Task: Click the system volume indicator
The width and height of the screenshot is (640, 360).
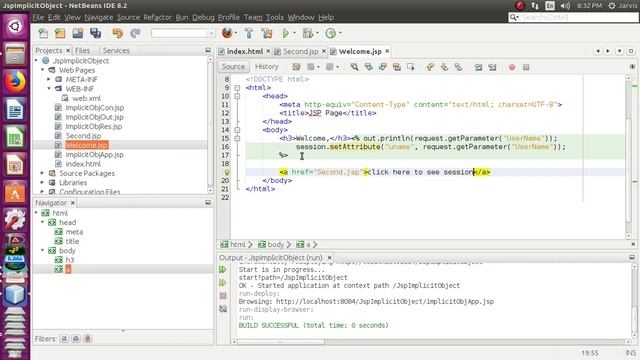Action: pyautogui.click(x=565, y=5)
